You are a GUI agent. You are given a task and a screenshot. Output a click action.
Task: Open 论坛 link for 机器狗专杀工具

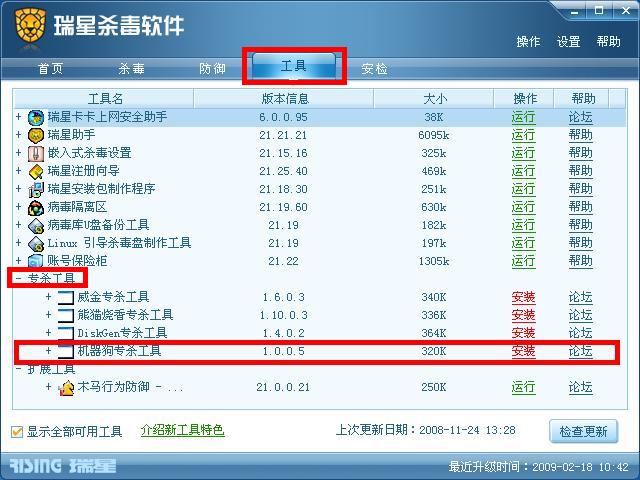580,351
